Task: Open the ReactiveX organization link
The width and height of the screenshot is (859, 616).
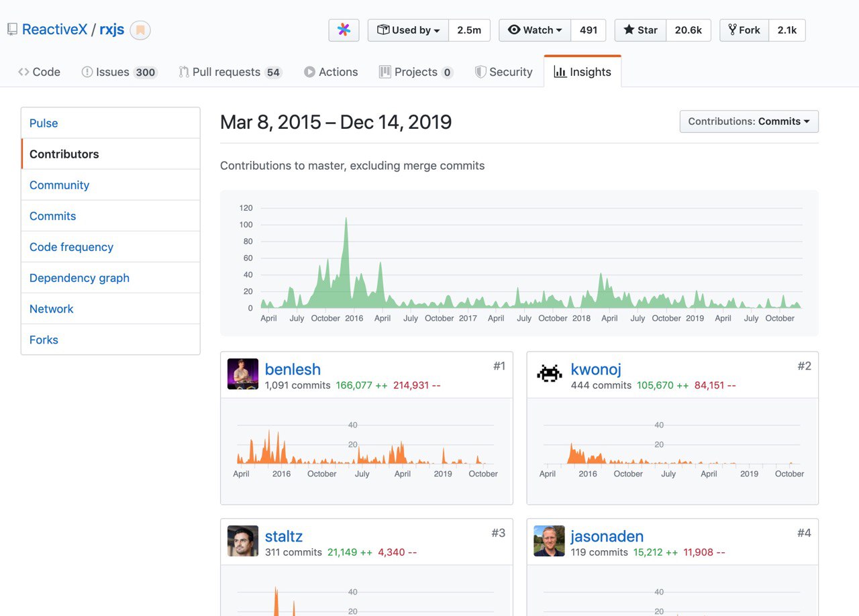Action: (x=54, y=30)
